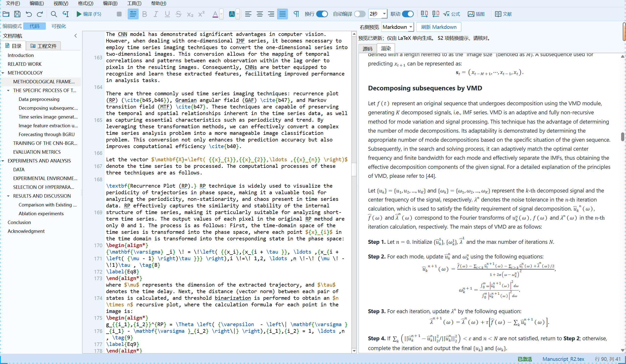Apply underline formatting
The image size is (626, 364).
[167, 14]
